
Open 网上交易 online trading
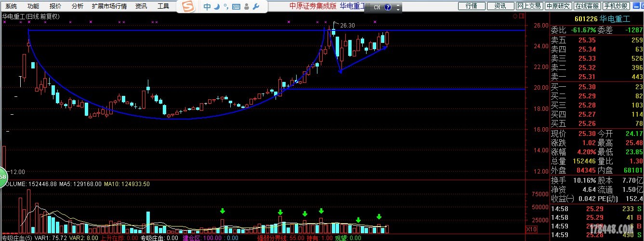pyautogui.click(x=529, y=6)
